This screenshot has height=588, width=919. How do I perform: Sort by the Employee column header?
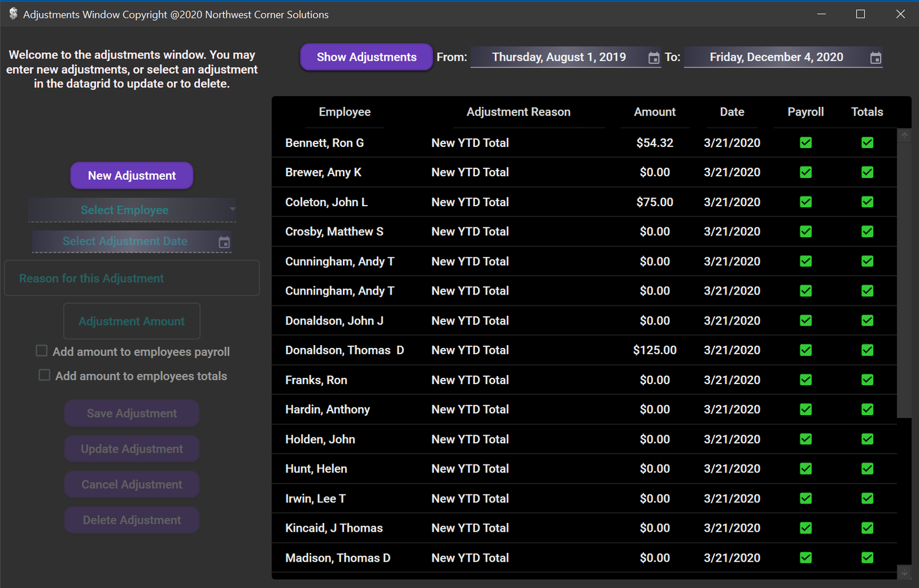(x=345, y=112)
